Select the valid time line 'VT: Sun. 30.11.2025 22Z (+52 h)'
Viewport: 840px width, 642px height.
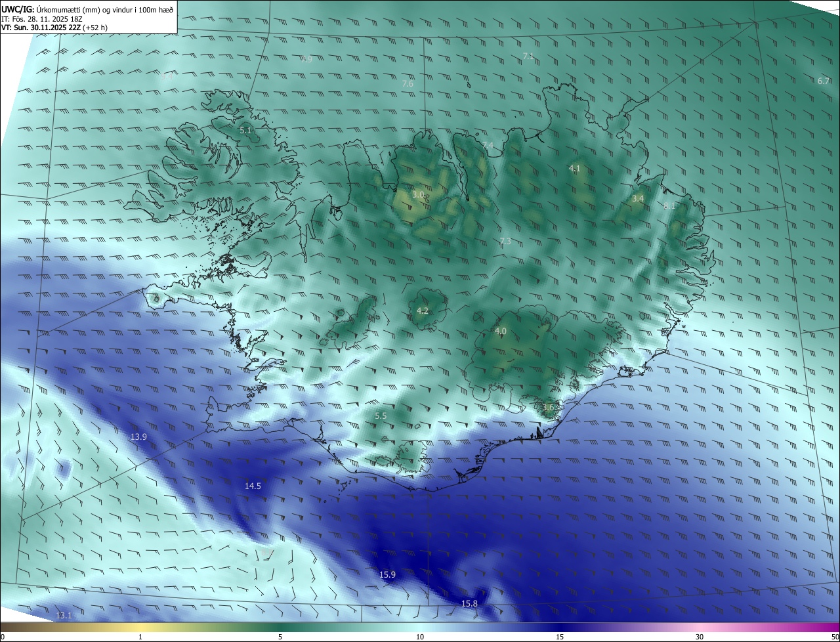click(54, 28)
